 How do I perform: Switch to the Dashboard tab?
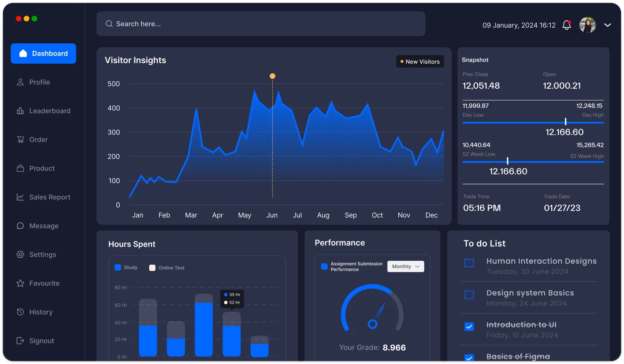coord(43,53)
